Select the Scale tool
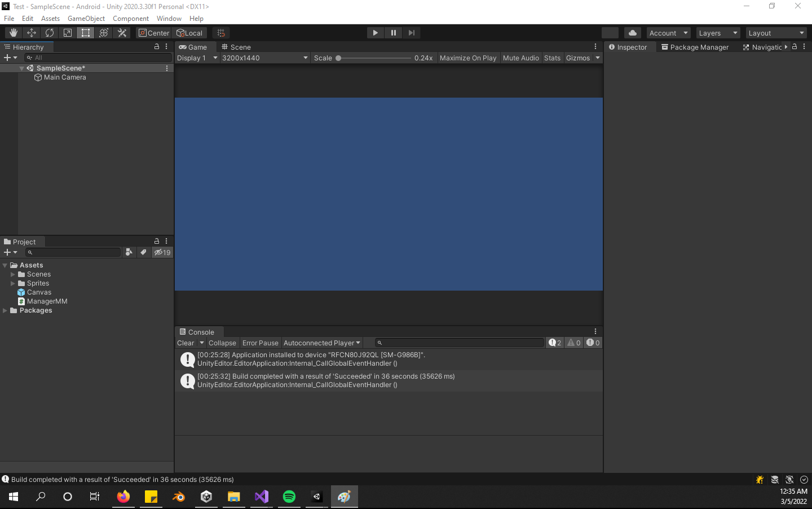The image size is (812, 509). (x=67, y=32)
